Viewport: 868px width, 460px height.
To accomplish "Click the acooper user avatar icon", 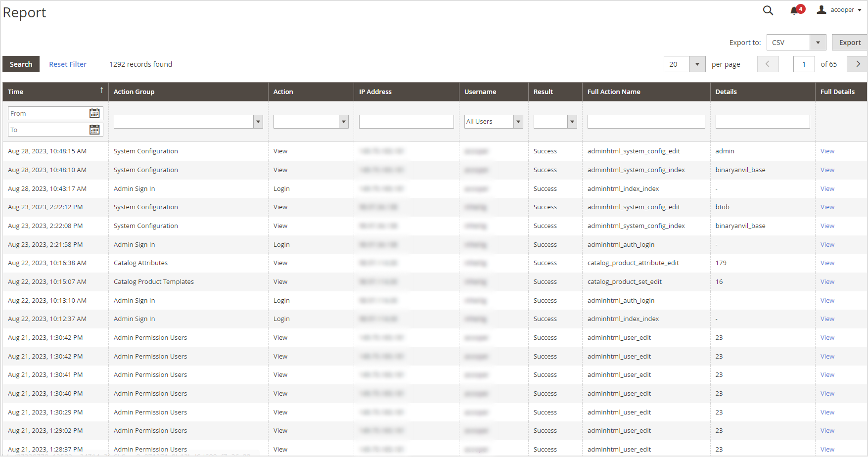I will pyautogui.click(x=822, y=10).
